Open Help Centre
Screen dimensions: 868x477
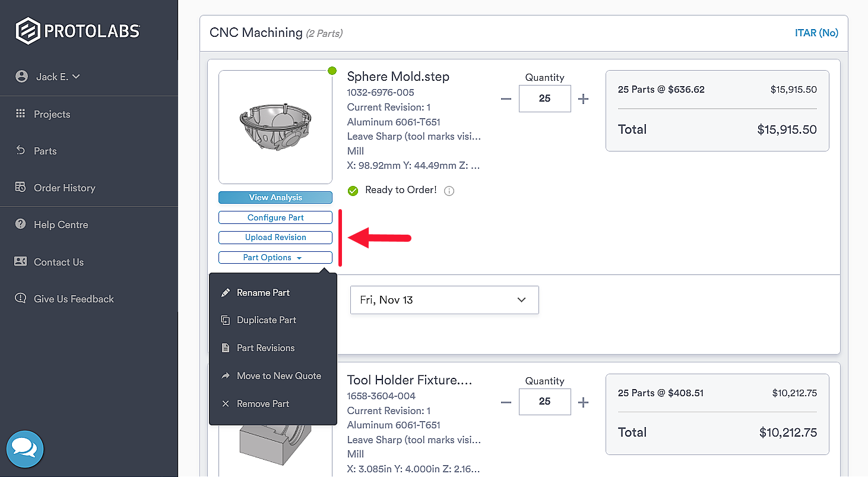click(x=61, y=225)
